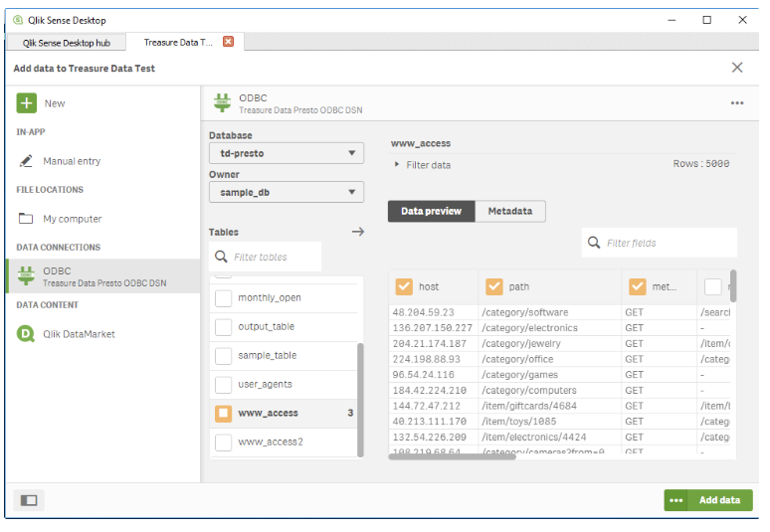
Task: Click the green New plus icon
Action: click(x=27, y=103)
